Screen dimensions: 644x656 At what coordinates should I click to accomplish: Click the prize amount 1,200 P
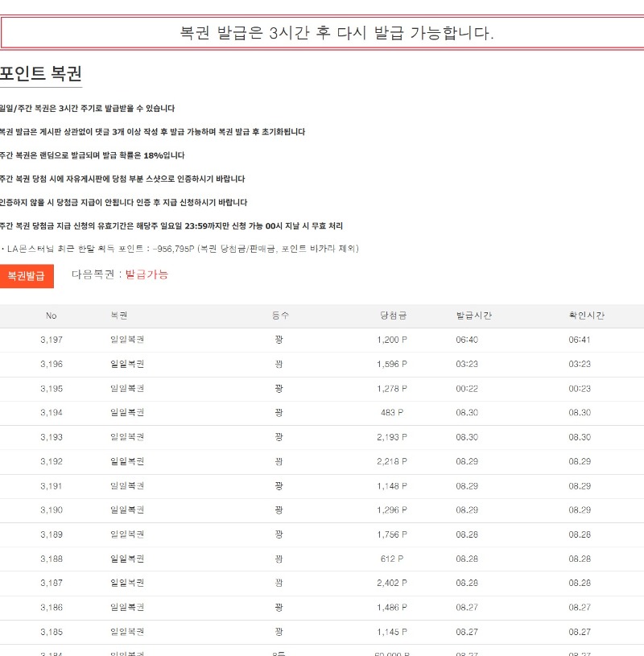[392, 340]
